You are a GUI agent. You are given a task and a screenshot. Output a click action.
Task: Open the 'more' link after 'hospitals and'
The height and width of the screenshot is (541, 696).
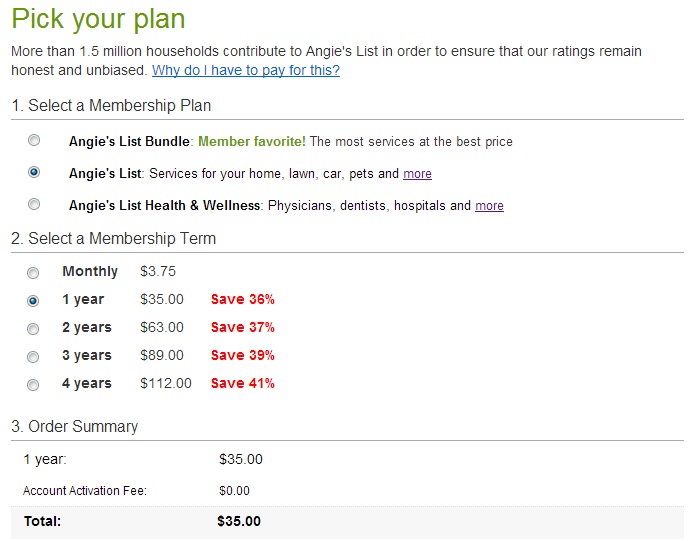pyautogui.click(x=489, y=206)
